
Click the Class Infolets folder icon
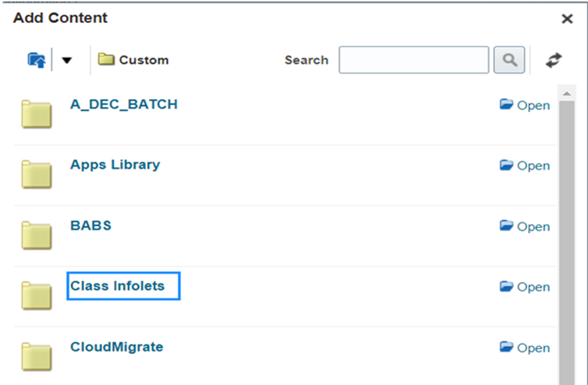click(x=36, y=296)
